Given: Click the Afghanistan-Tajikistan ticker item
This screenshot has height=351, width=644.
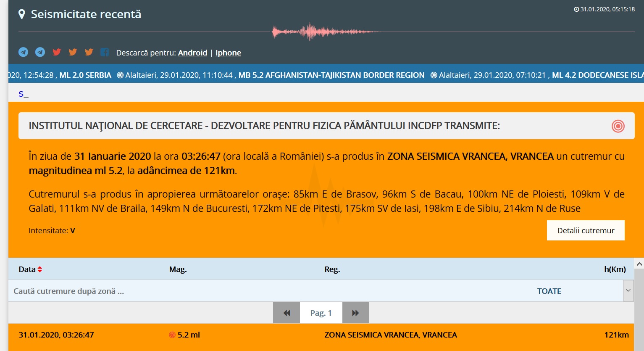Looking at the screenshot, I should point(331,75).
